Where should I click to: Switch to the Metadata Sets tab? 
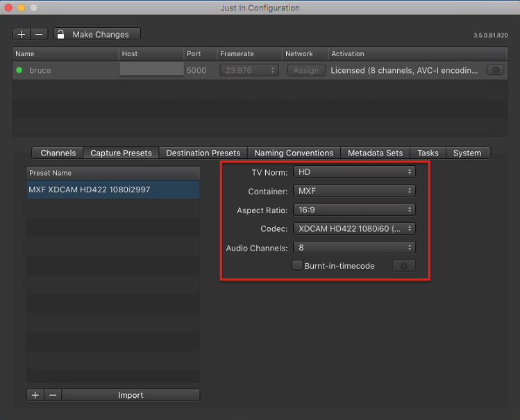375,153
